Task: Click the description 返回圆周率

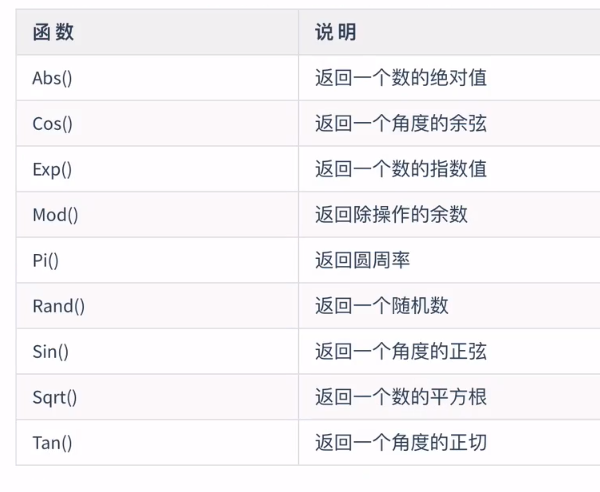Action: click(362, 261)
